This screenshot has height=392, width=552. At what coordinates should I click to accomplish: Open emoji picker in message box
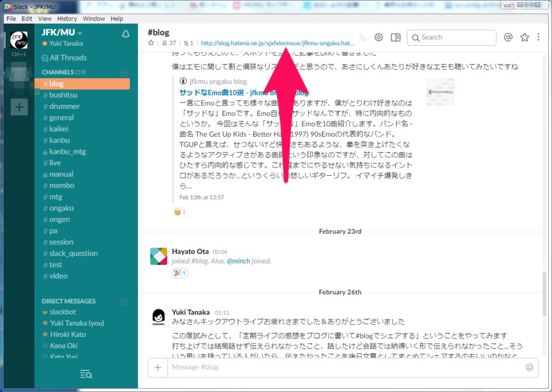tap(529, 367)
